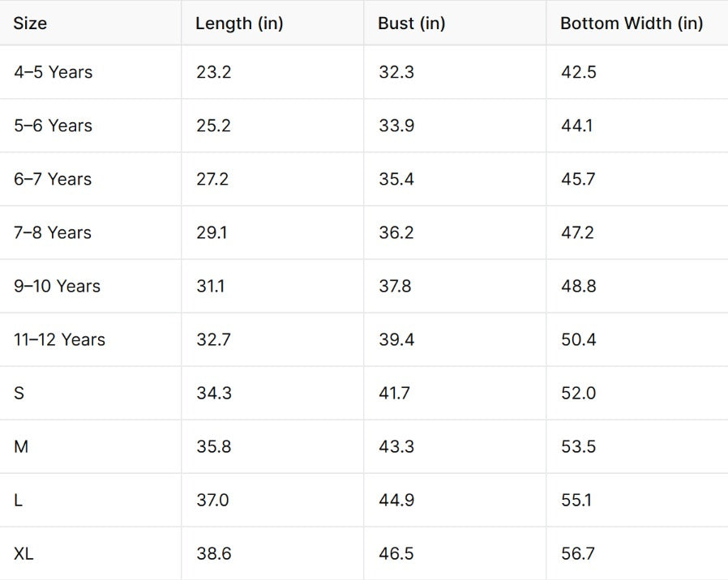Select the 5–6 Years size cell
The width and height of the screenshot is (728, 580).
point(53,126)
